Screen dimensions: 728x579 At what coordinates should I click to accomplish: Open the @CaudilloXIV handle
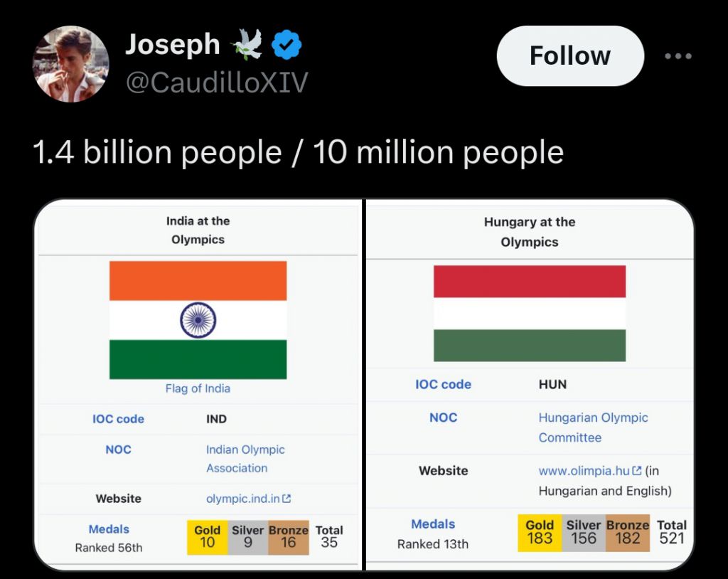(x=217, y=83)
